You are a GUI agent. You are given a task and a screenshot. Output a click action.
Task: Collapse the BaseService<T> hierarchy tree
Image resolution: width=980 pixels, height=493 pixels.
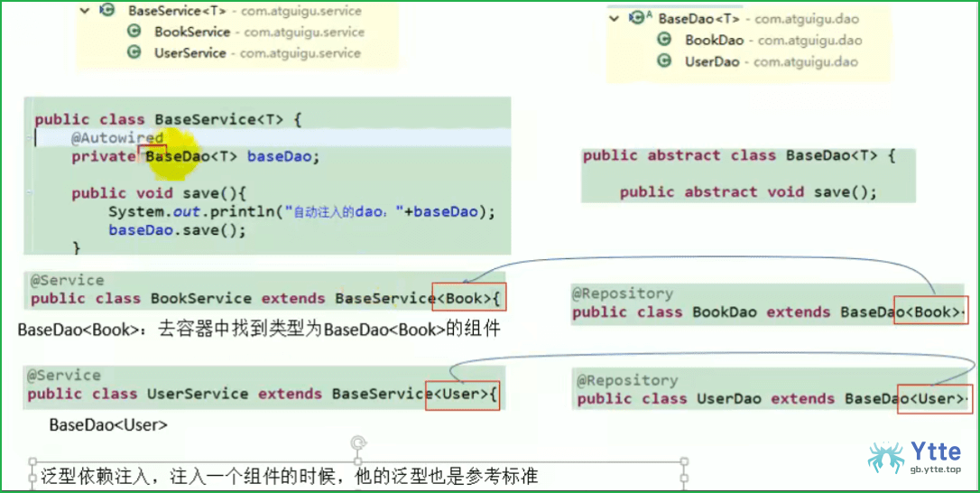(x=86, y=11)
